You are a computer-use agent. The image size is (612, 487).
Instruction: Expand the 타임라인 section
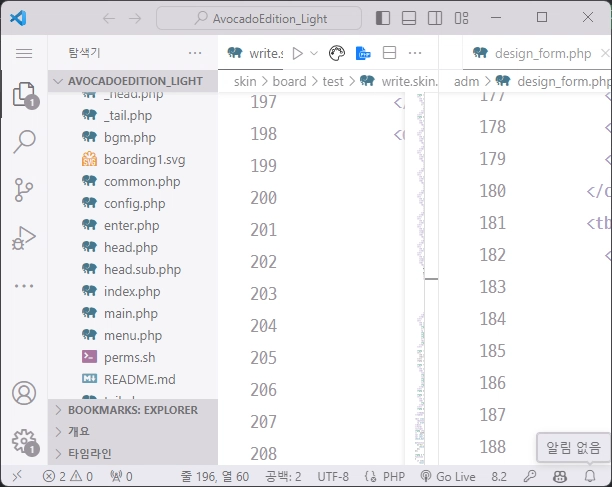[90, 454]
